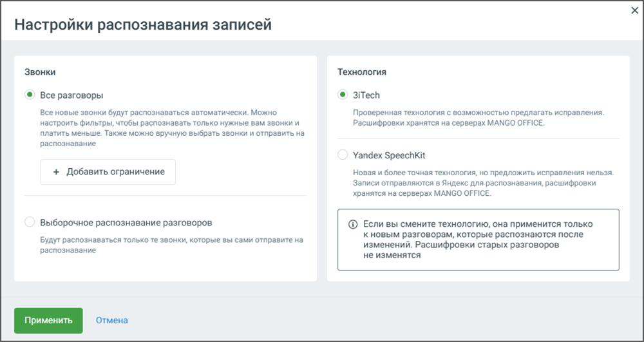Cancel via the "Отмена" link

[x=111, y=320]
